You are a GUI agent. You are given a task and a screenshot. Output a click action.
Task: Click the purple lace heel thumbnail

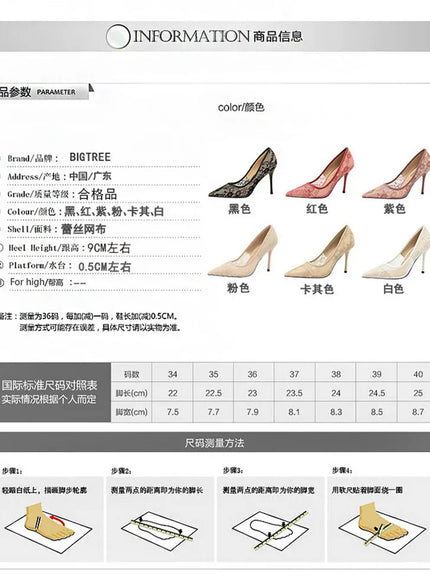[x=396, y=173]
